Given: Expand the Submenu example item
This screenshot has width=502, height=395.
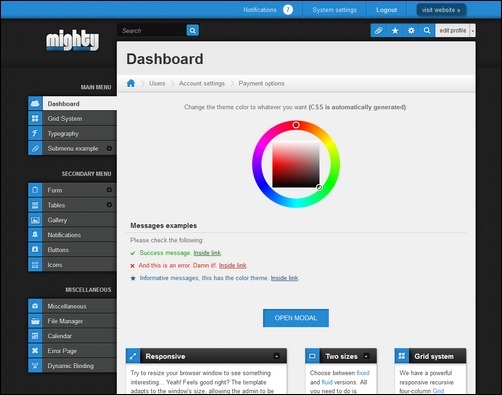Looking at the screenshot, I should [109, 148].
